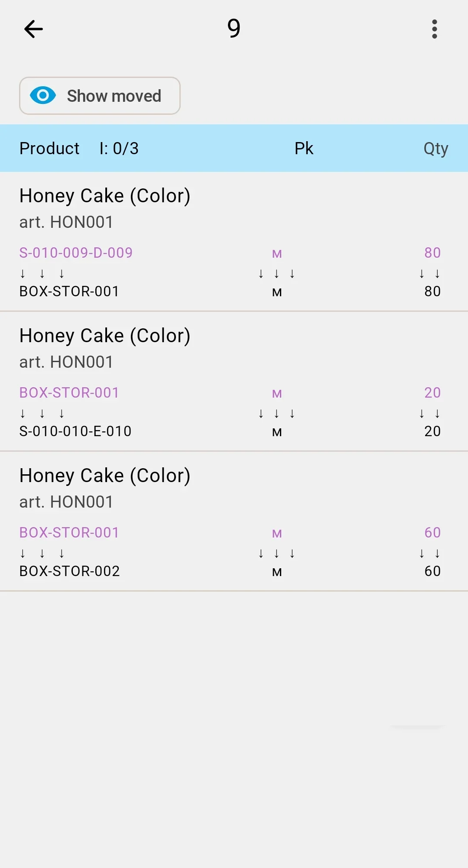Click quantity arrows above 60
The width and height of the screenshot is (468, 868).
point(429,554)
